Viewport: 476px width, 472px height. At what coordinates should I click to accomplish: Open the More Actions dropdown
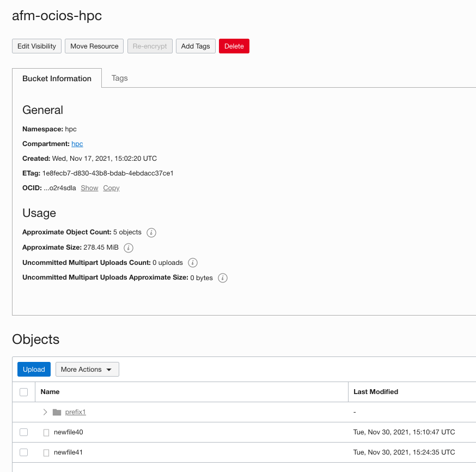coord(87,369)
